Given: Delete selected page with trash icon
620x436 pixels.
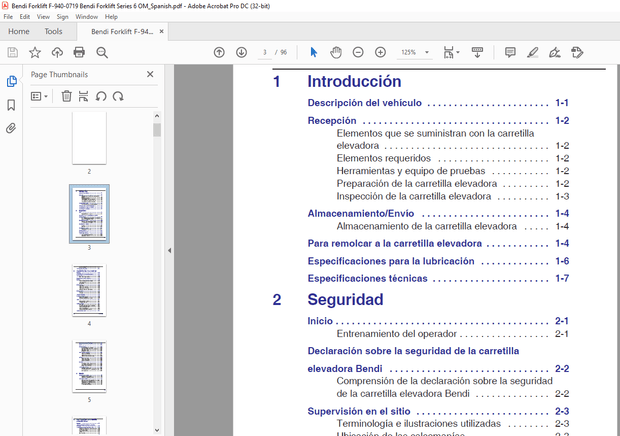Looking at the screenshot, I should [66, 96].
